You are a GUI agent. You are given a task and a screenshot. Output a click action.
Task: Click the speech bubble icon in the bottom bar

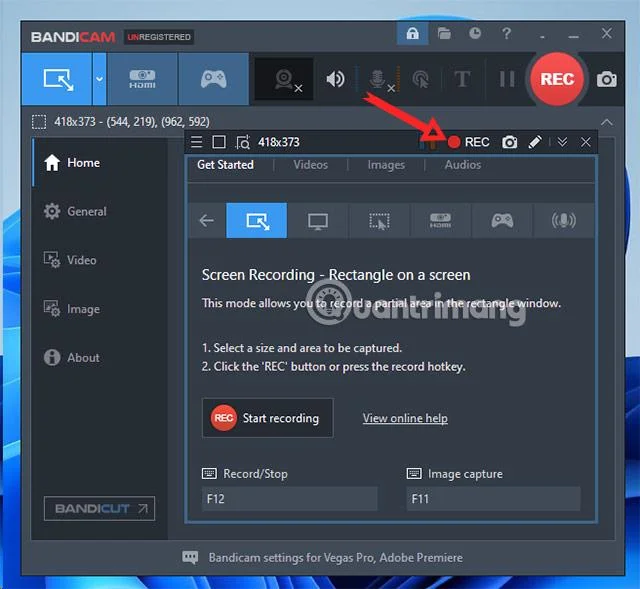190,557
